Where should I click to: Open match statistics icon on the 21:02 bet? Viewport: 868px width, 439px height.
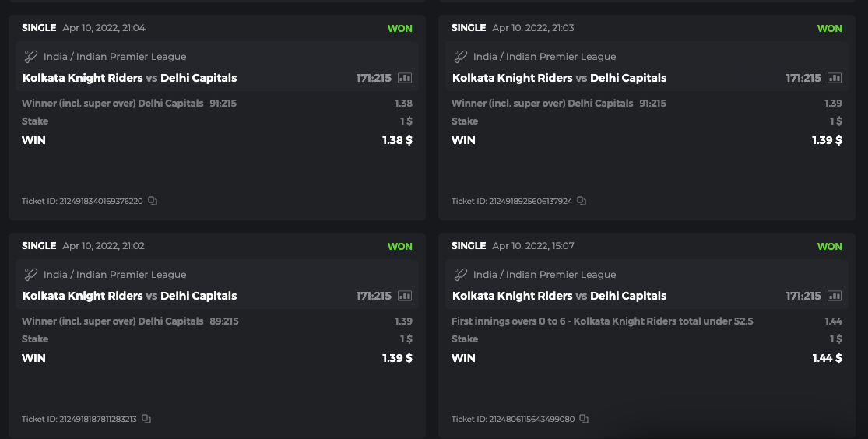405,296
